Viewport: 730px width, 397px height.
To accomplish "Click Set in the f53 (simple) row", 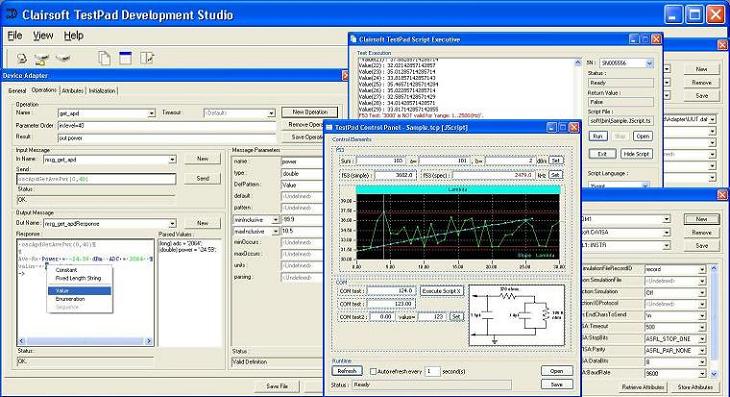I will point(555,175).
